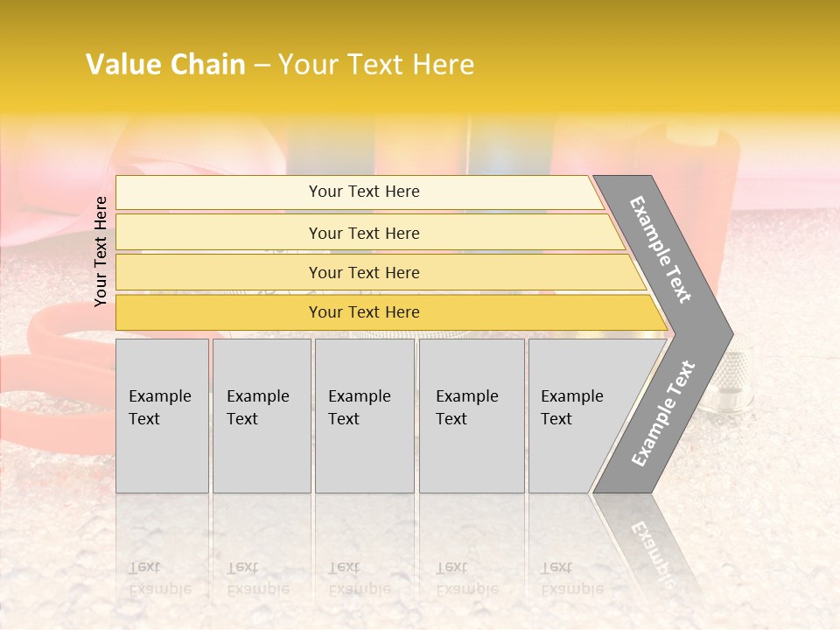The height and width of the screenshot is (630, 840).
Task: Click the mirrored text reflection under the second box
Action: [258, 578]
